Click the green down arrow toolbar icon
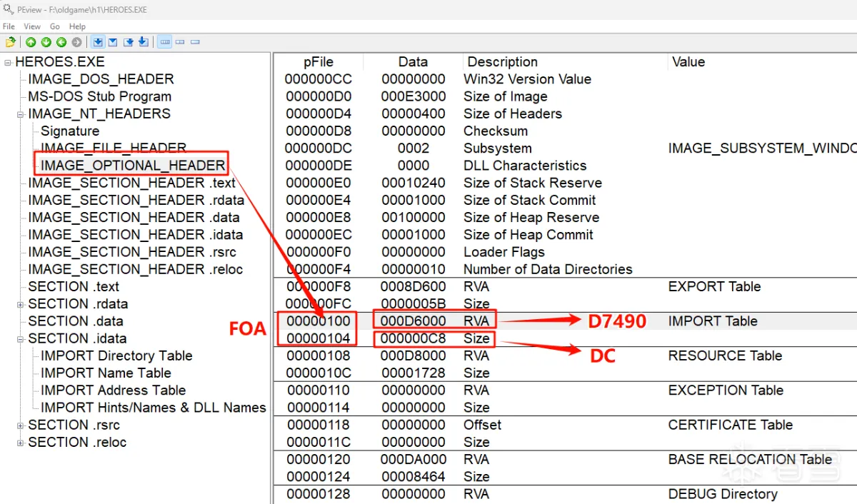The height and width of the screenshot is (504, 857). tap(46, 42)
